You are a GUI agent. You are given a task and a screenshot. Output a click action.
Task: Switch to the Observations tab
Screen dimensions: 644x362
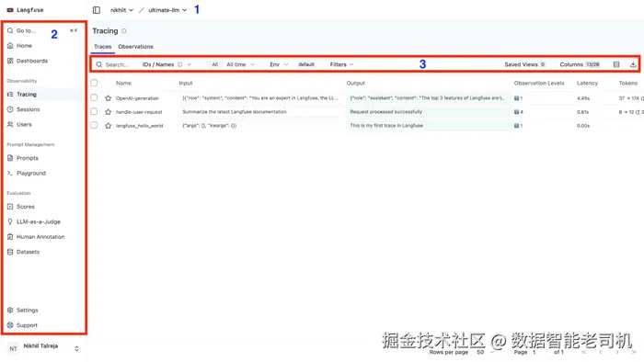click(135, 47)
